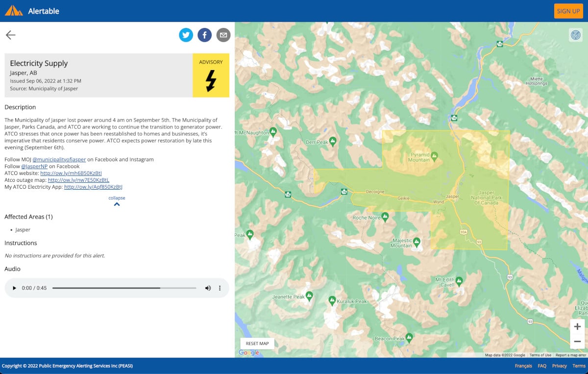Open the FAQ page
Viewport: 588px width, 374px height.
tap(542, 366)
